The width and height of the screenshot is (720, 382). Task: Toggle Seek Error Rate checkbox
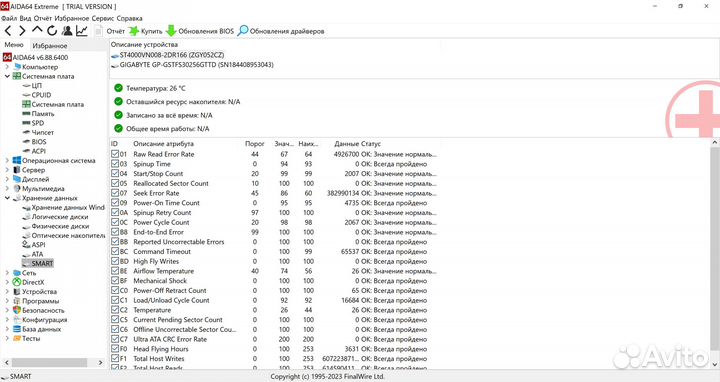click(x=115, y=193)
